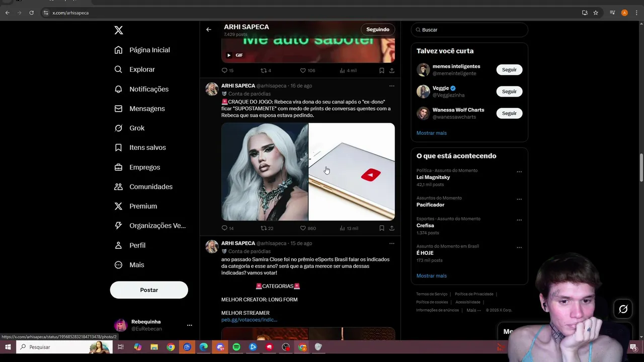The image size is (644, 362).
Task: Go back using the arrow beside ARHI SAPECA
Action: pos(208,30)
